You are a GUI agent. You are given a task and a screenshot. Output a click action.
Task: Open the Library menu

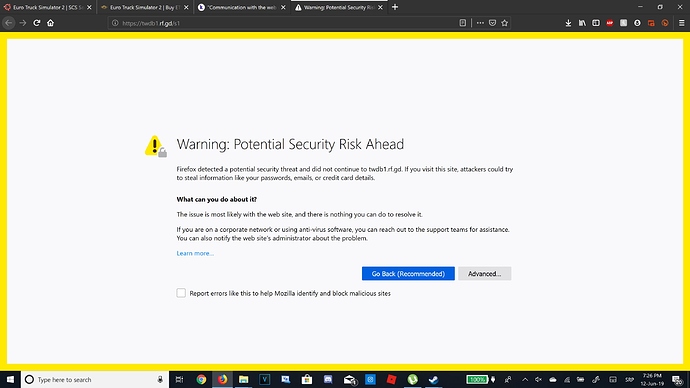point(582,23)
